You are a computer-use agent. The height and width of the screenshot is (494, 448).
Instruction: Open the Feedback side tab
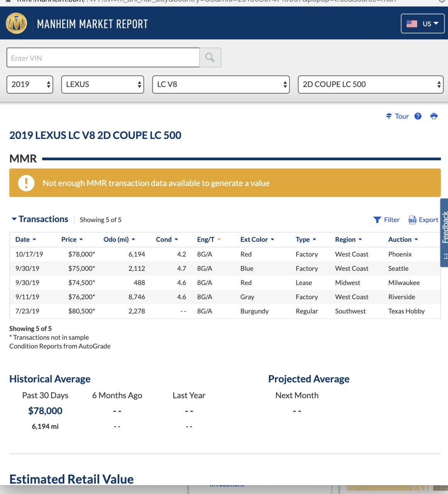pyautogui.click(x=444, y=233)
